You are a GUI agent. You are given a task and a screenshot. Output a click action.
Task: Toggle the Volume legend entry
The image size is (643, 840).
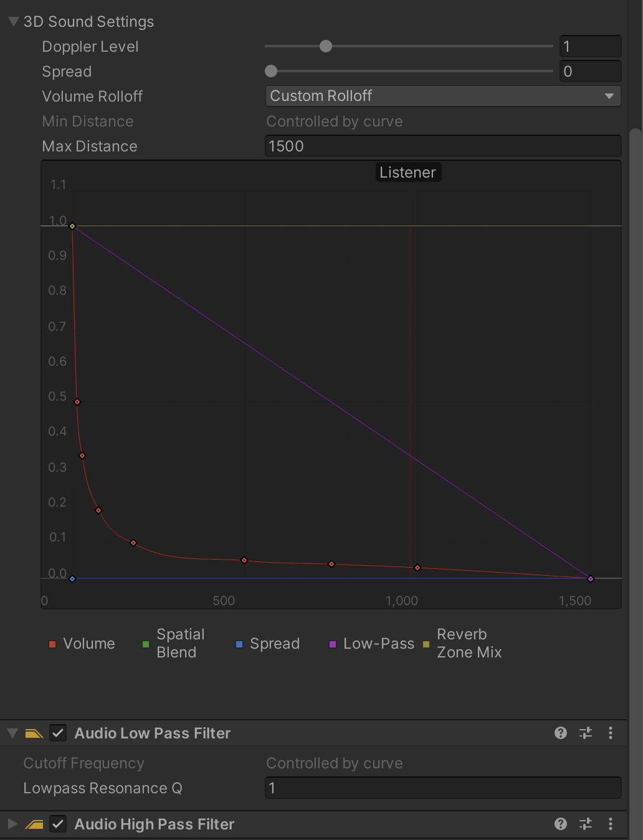click(82, 644)
